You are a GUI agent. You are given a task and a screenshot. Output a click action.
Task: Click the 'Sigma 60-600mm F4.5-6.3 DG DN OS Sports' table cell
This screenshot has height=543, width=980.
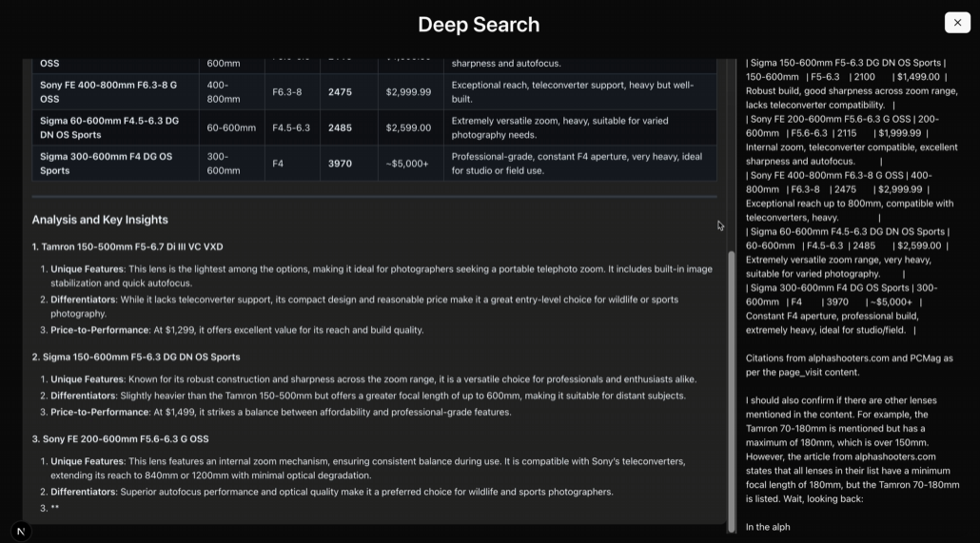[115, 127]
